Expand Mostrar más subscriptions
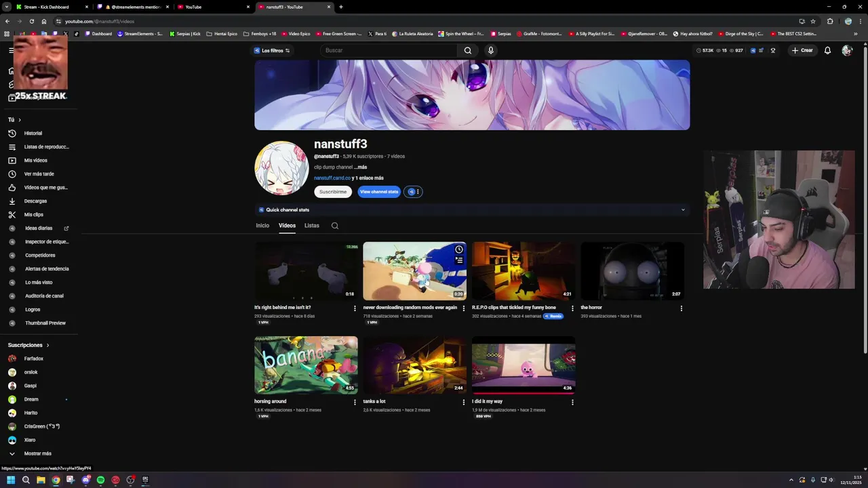The height and width of the screenshot is (488, 868). [30, 453]
